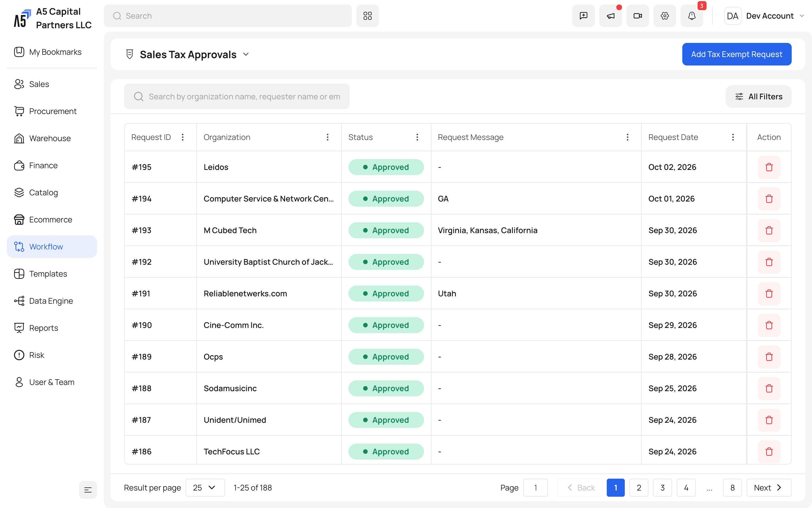812x508 pixels.
Task: Open Request ID column options menu
Action: 183,137
